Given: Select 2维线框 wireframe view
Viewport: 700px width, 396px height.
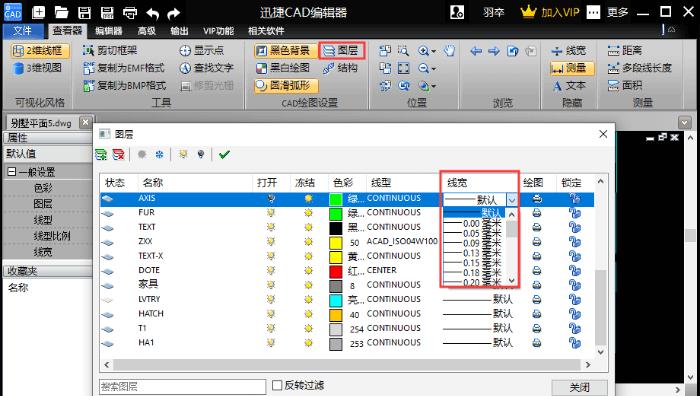Looking at the screenshot, I should (40, 50).
